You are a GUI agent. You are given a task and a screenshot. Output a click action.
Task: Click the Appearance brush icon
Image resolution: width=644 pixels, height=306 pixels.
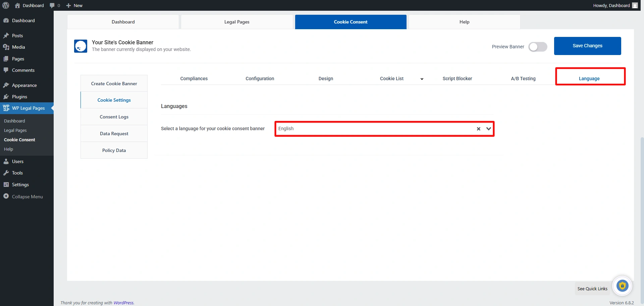(x=6, y=85)
